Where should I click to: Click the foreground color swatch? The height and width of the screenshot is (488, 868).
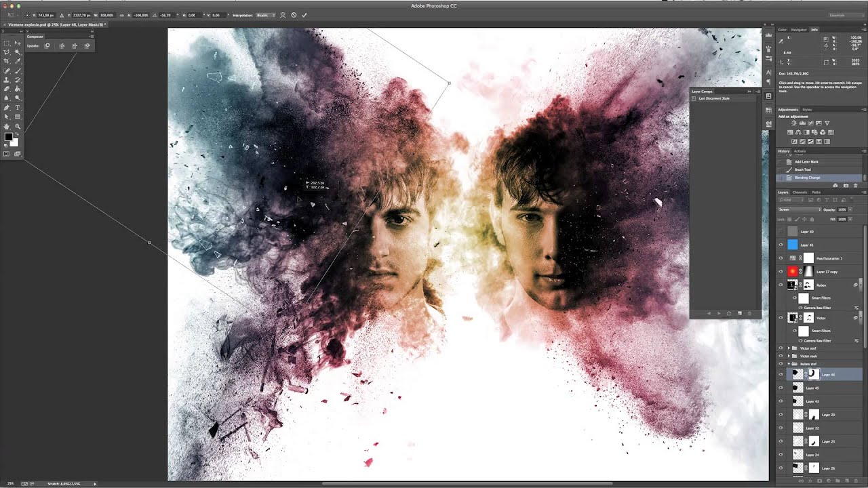[x=9, y=137]
